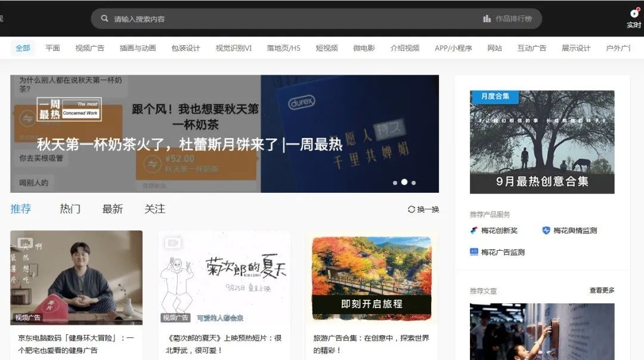Go to the first carousel slide dot
Screen dimensions: 644x360
tap(395, 183)
